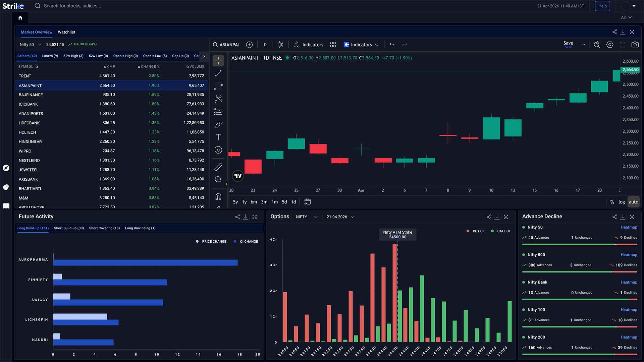Select the text annotation tool
Image resolution: width=644 pixels, height=362 pixels.
218,137
